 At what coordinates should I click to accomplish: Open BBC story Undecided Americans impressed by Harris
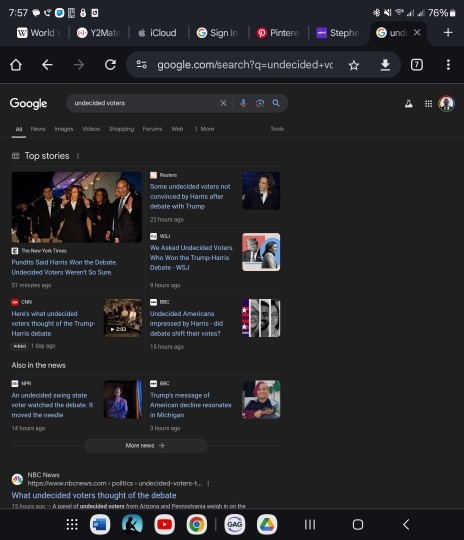click(x=186, y=323)
